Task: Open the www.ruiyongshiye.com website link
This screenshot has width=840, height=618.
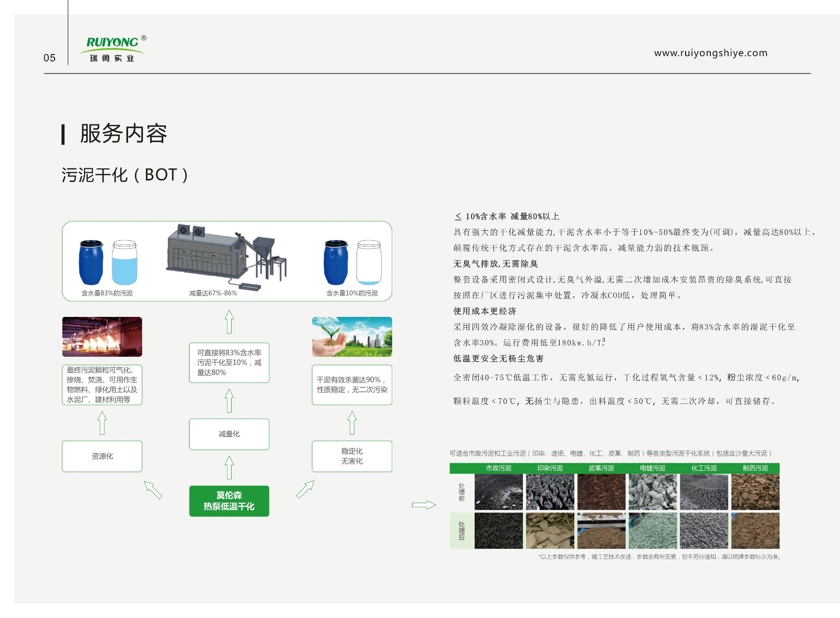Action: (710, 53)
